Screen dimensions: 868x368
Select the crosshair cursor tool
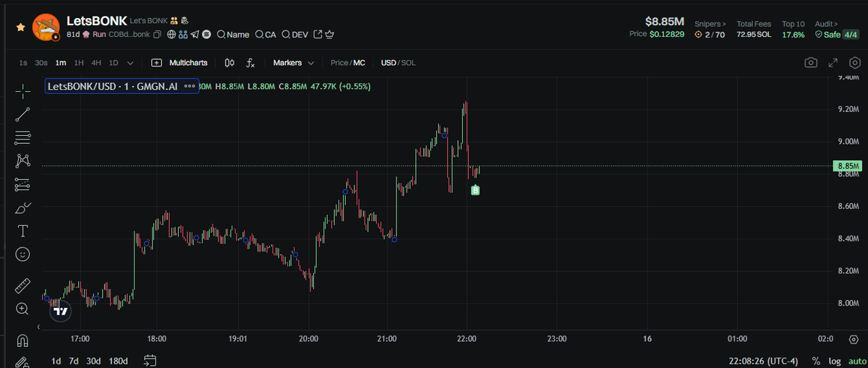[x=22, y=90]
